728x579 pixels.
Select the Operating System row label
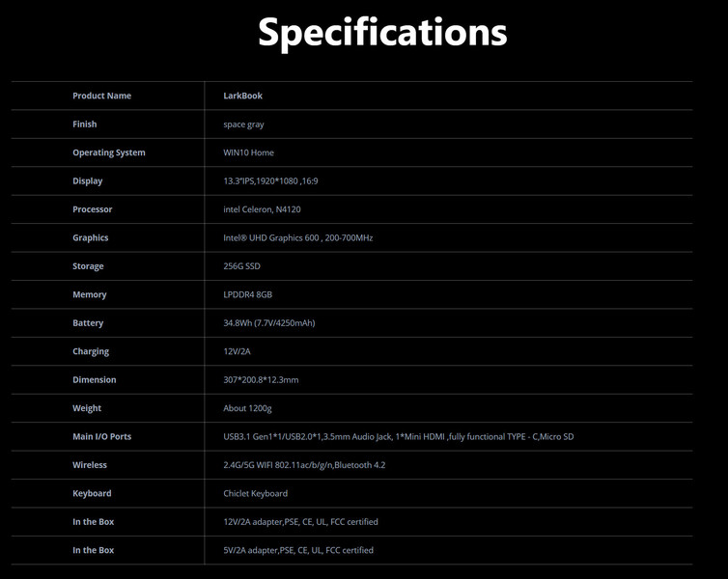pyautogui.click(x=109, y=152)
